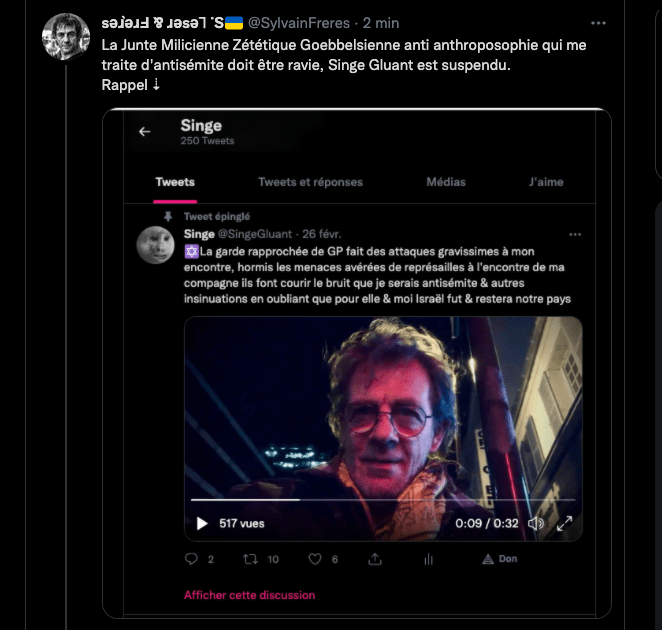Retweet using the arrows icon
This screenshot has height=630, width=662.
(x=251, y=559)
